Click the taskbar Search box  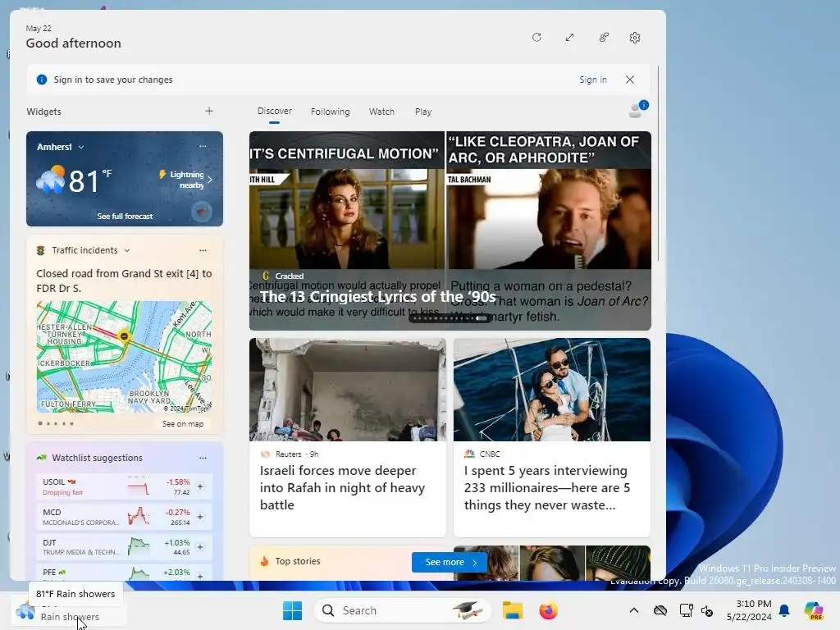[x=403, y=610]
